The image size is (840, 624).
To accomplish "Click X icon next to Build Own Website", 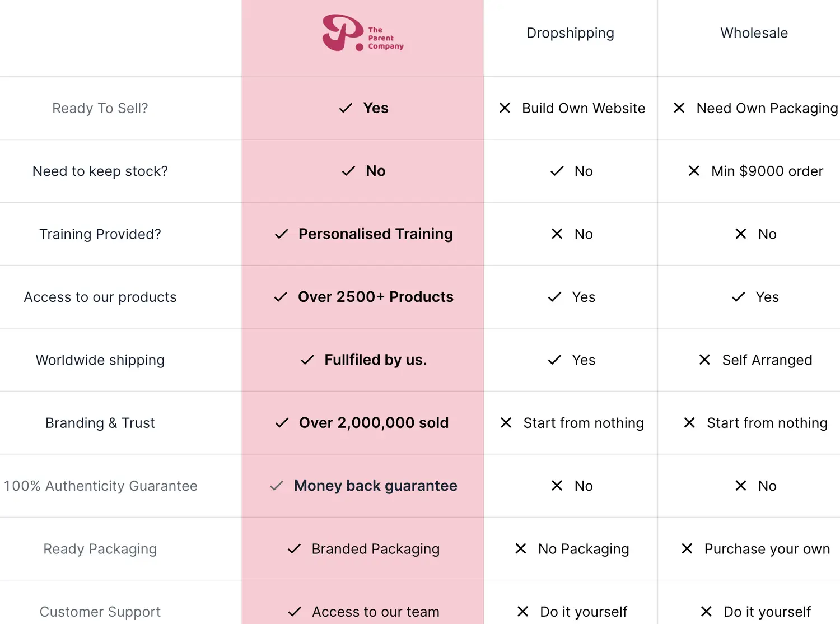I will coord(505,108).
